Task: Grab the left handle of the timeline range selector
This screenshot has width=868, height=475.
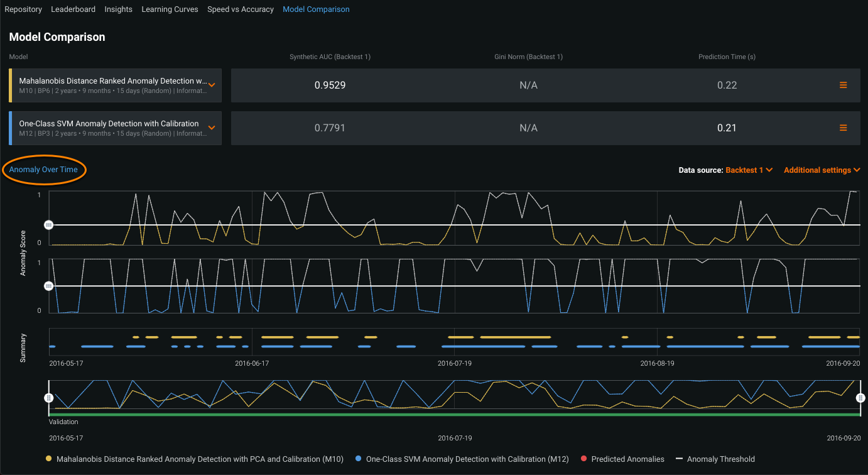Action: click(48, 398)
